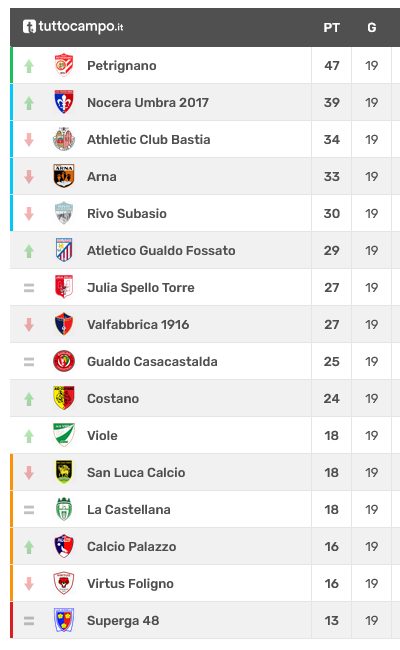Click the tuttocampo.it logo in header
The height and width of the screenshot is (650, 400).
tap(73, 27)
